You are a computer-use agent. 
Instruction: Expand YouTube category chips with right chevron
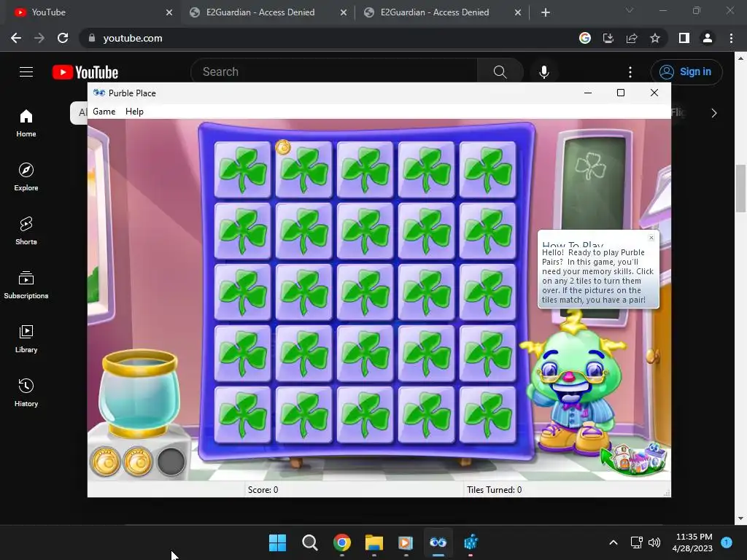point(713,113)
